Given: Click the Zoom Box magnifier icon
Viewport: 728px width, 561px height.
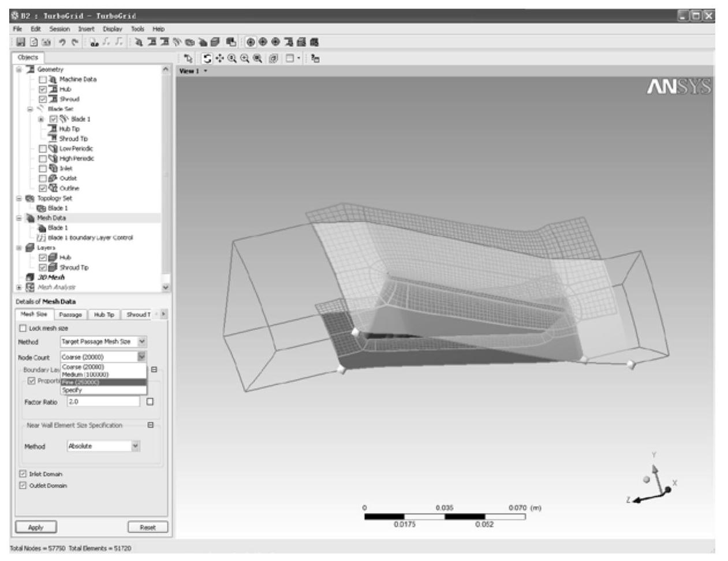Looking at the screenshot, I should (x=244, y=58).
